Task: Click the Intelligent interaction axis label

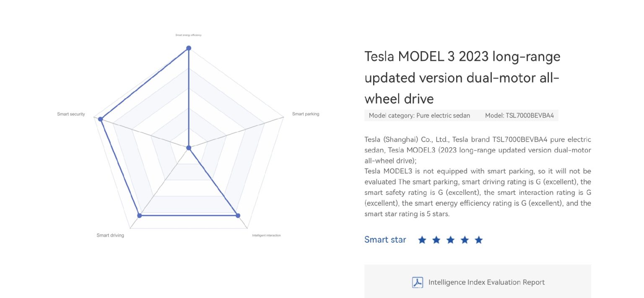Action: (266, 235)
